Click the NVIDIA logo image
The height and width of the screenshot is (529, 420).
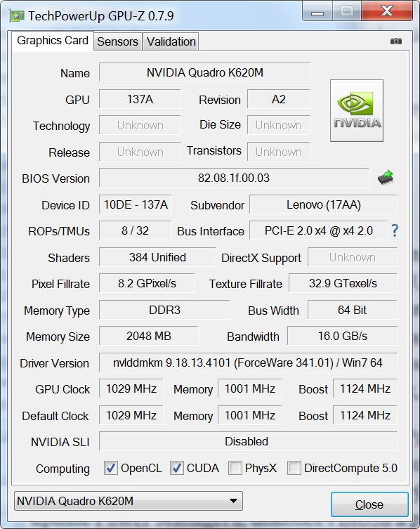coord(357,110)
